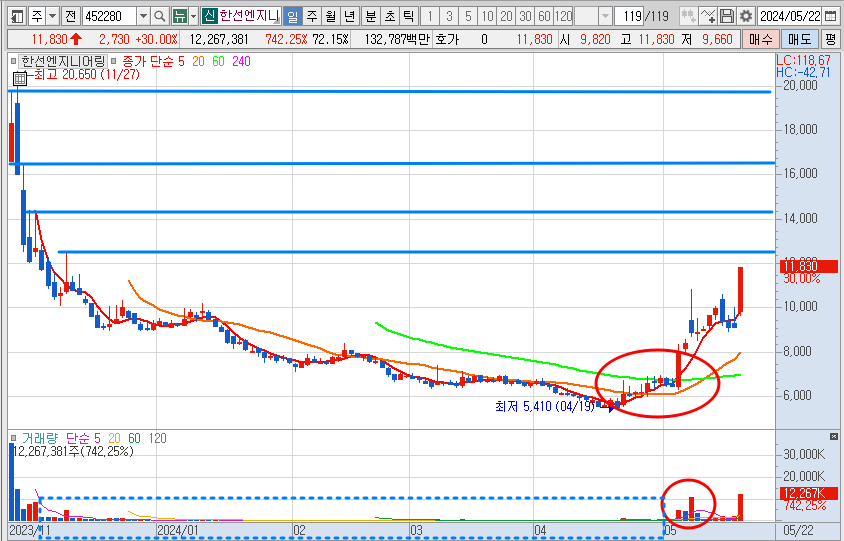Image resolution: width=844 pixels, height=541 pixels.
Task: Toggle the square marker before 한선엔지니어링 legend
Action: [13, 61]
